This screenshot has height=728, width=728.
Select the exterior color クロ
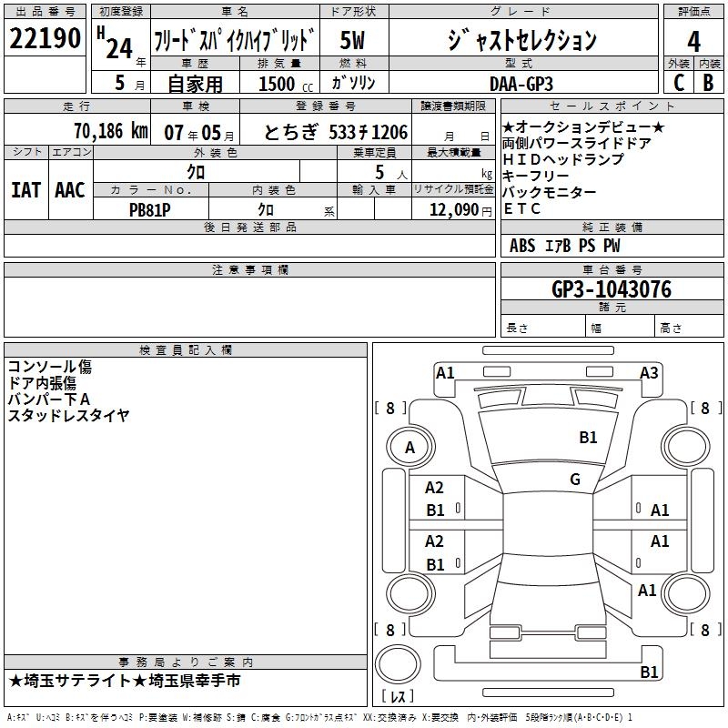pyautogui.click(x=196, y=172)
